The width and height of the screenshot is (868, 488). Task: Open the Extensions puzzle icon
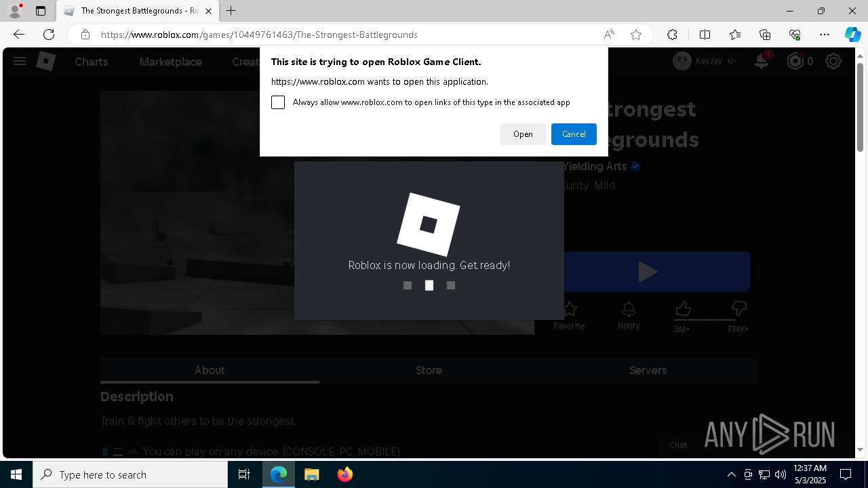672,35
